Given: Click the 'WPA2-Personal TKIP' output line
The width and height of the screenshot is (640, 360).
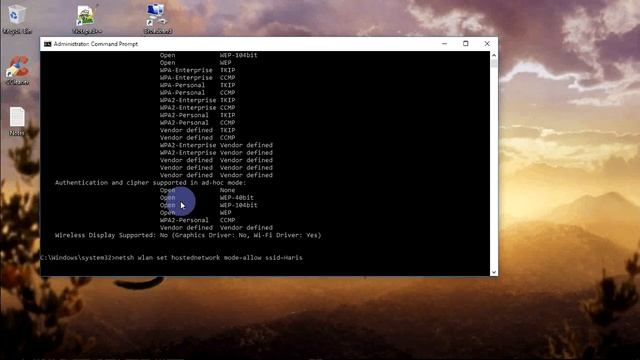Looking at the screenshot, I should click(x=198, y=115).
